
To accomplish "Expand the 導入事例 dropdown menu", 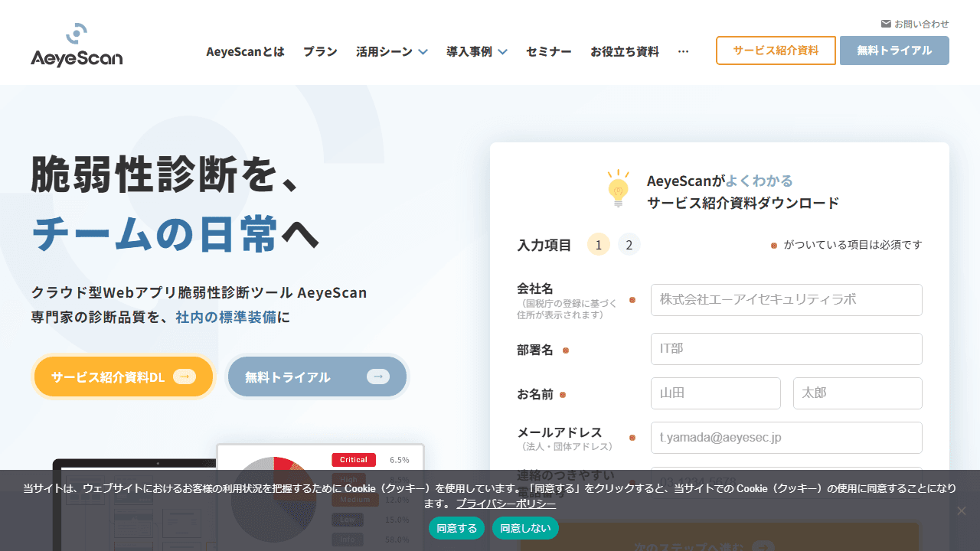I will click(477, 51).
